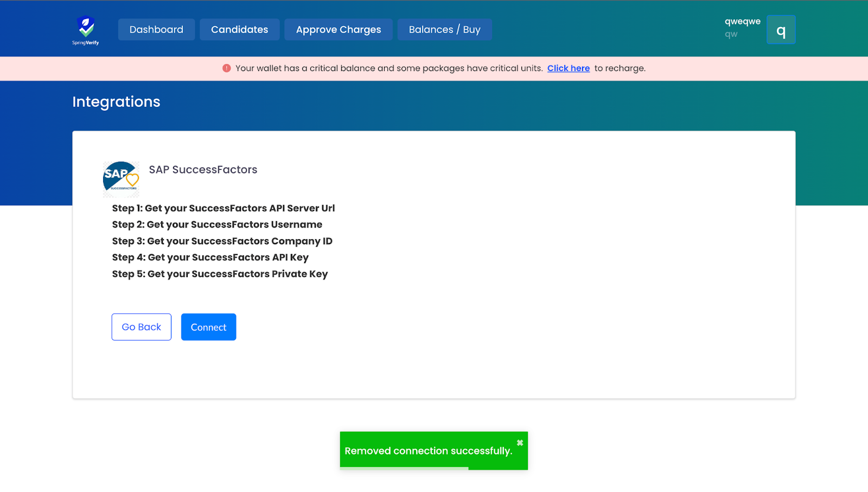Click the red wallet alert warning icon
The image size is (868, 492).
pyautogui.click(x=227, y=68)
